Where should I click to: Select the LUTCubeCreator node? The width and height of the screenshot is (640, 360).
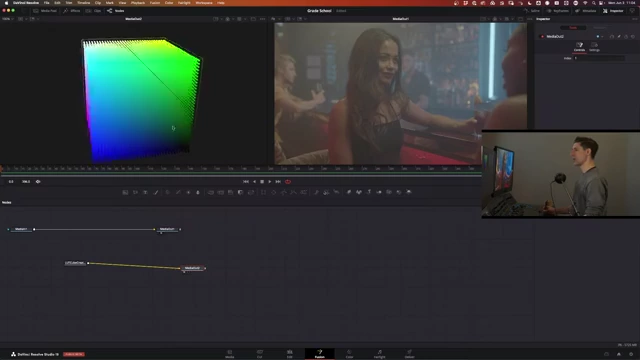click(75, 263)
